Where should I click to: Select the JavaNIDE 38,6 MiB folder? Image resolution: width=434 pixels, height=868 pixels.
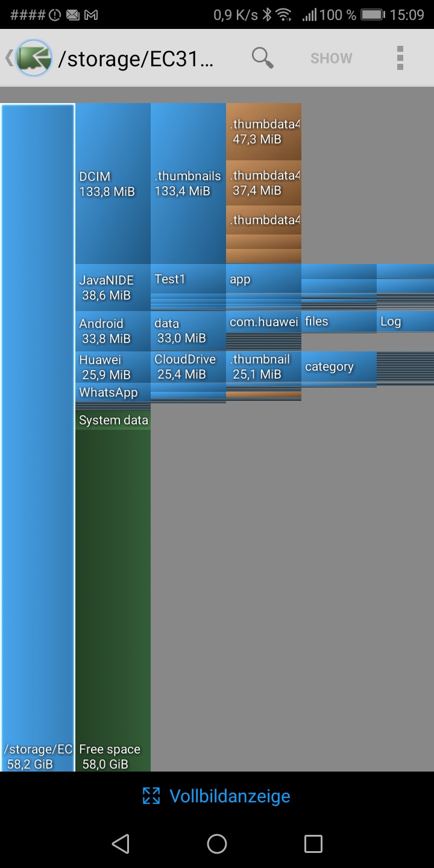(113, 288)
